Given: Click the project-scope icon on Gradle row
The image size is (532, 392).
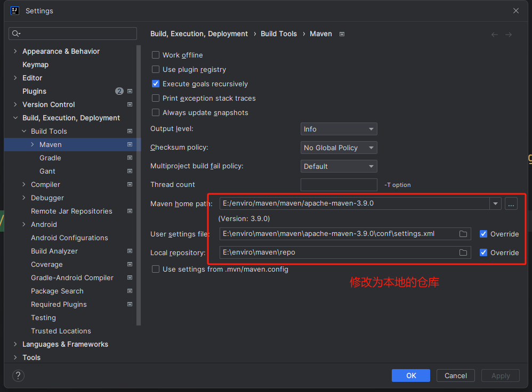Looking at the screenshot, I should [130, 158].
